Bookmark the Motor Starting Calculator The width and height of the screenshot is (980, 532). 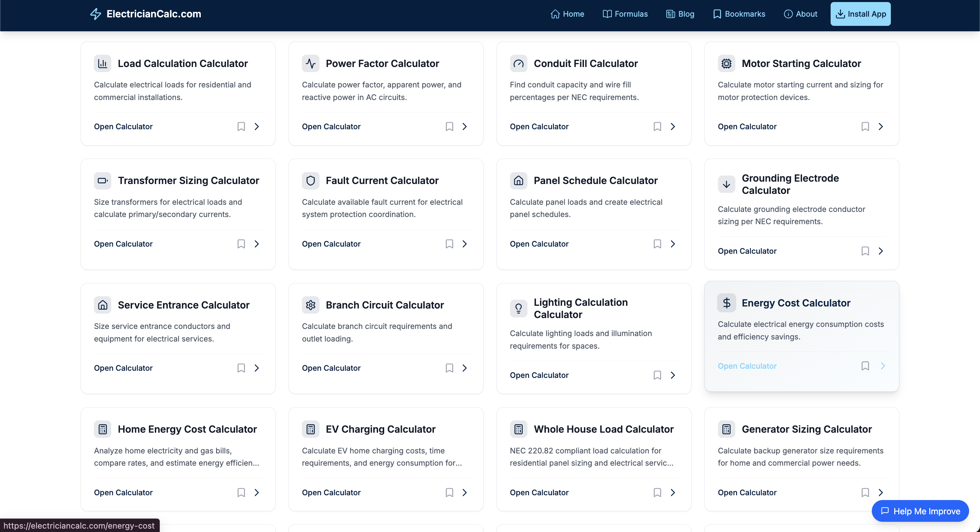865,127
